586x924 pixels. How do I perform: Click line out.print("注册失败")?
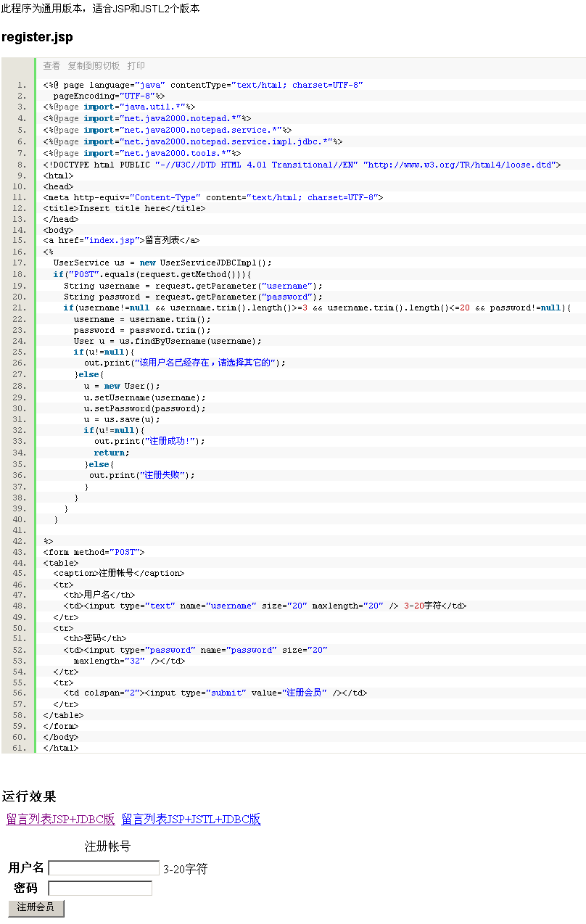[142, 475]
